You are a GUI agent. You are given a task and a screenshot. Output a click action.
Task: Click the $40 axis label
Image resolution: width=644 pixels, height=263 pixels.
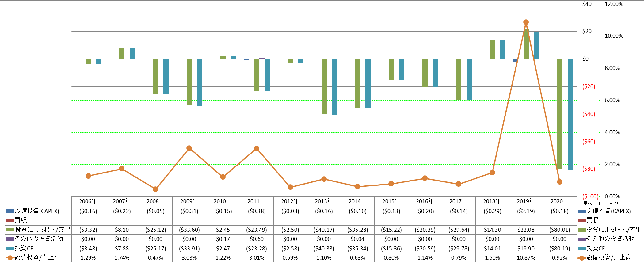point(587,4)
